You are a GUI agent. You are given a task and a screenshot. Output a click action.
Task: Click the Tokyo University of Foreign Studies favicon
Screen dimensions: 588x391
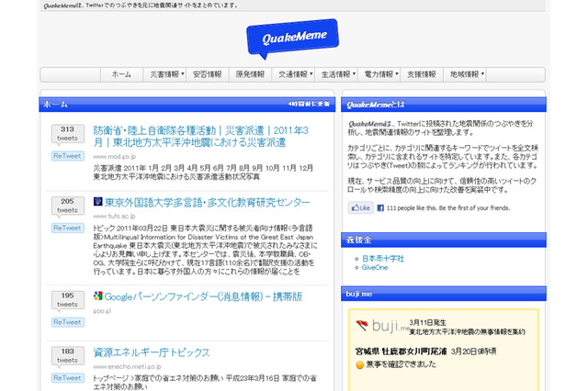point(98,202)
